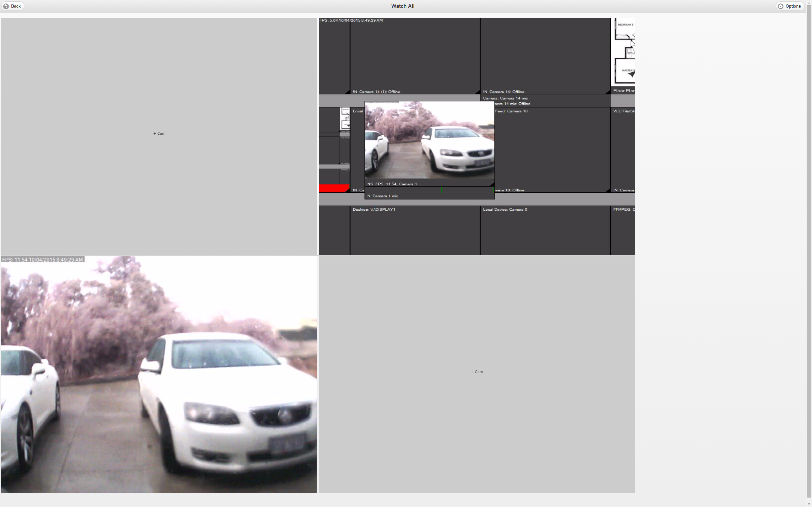Select the Camera 14 Offline tile
Viewport: 812px width, 507px height.
tap(545, 55)
